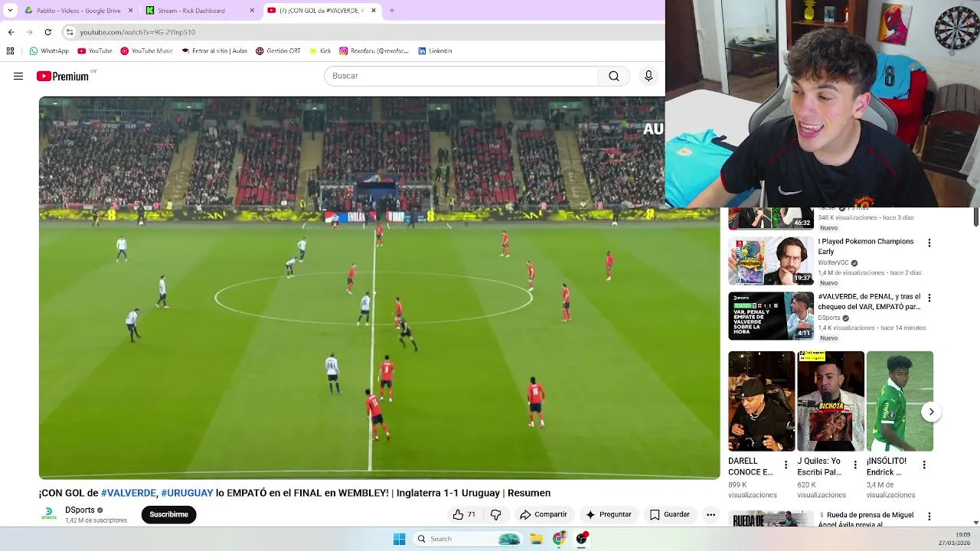Close the Pablito - Videos Google Drive tab
The width and height of the screenshot is (980, 551).
click(130, 11)
